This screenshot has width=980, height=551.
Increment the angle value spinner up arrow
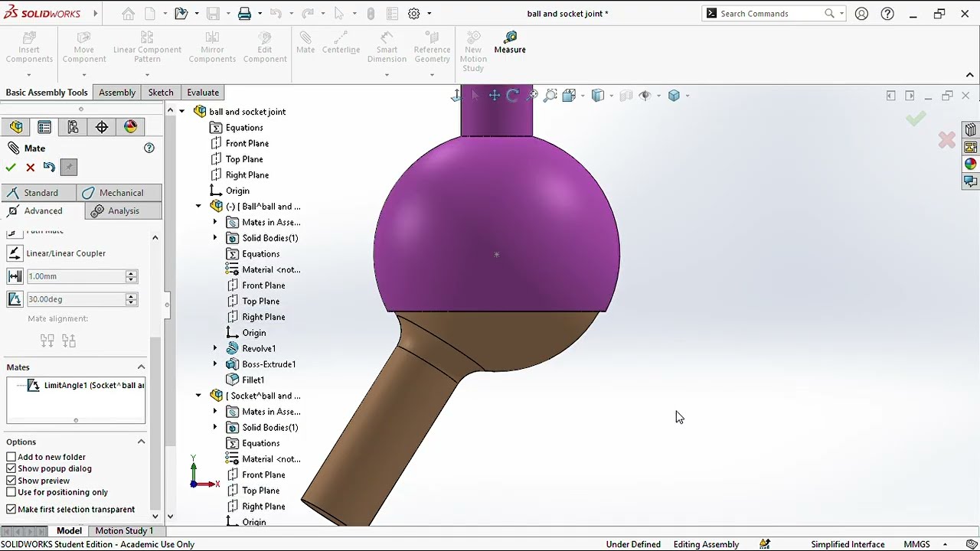(x=131, y=296)
